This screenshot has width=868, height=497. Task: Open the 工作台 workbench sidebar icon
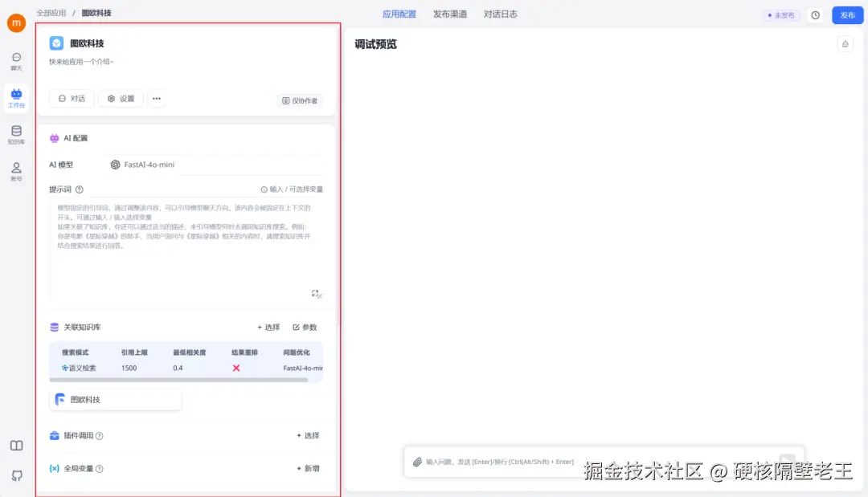pos(17,99)
